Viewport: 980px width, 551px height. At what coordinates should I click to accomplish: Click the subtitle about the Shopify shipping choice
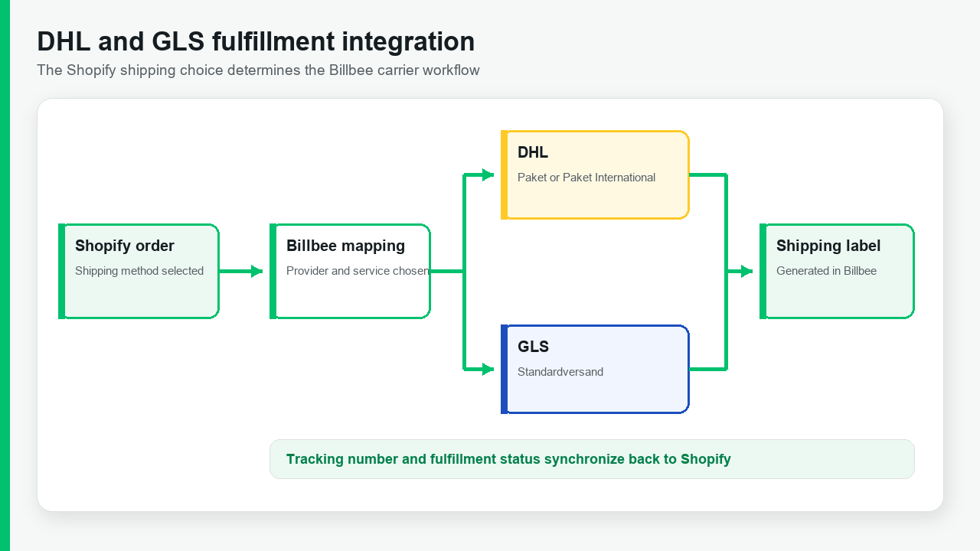coord(258,70)
